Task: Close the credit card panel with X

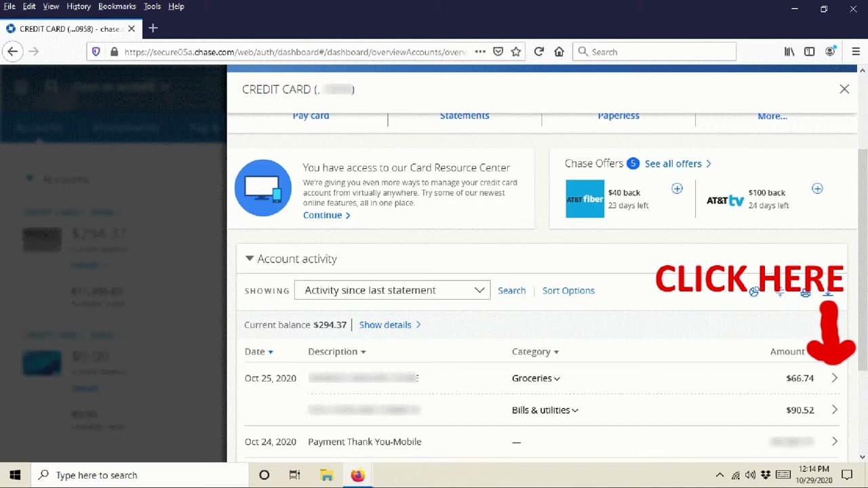Action: (844, 89)
